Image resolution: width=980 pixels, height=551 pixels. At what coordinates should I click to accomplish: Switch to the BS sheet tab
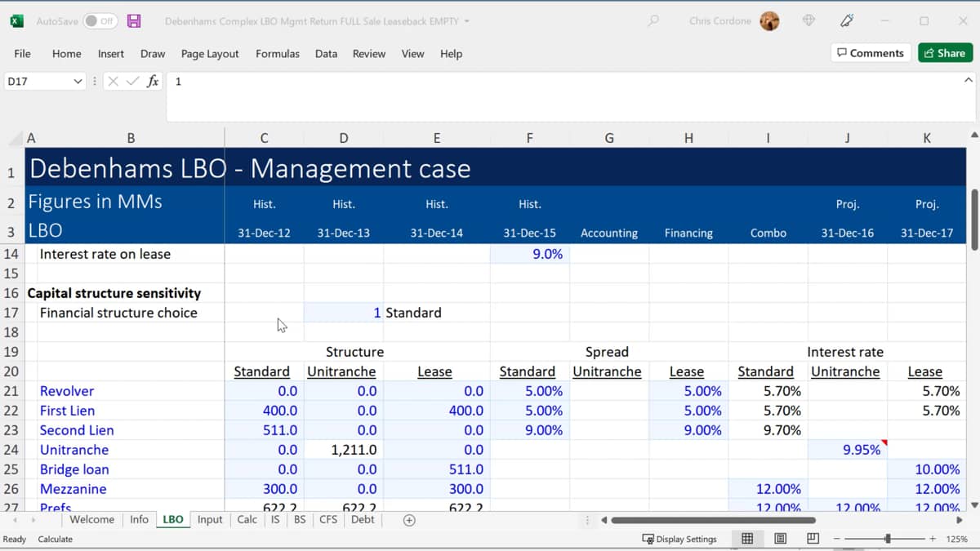click(300, 519)
